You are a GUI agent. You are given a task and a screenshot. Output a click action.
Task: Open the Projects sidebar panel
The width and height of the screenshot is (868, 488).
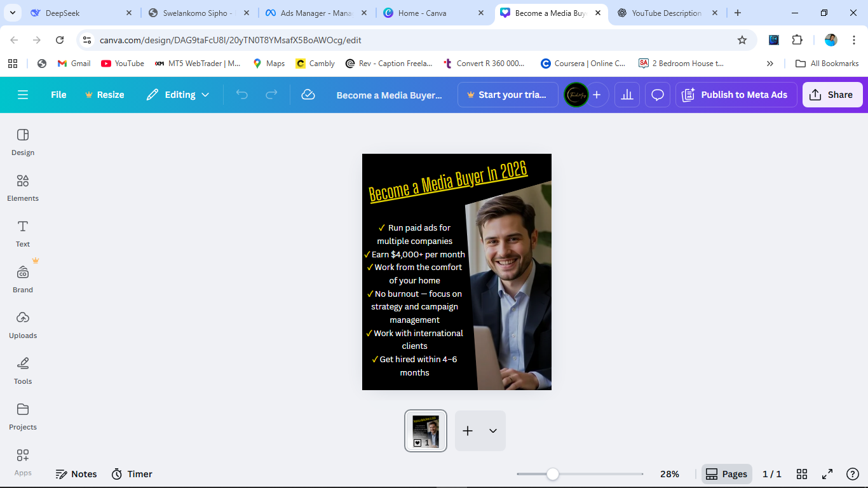[x=23, y=416]
